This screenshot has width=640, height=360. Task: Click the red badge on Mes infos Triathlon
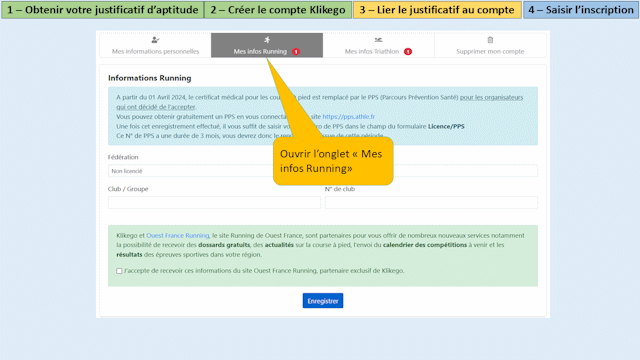point(408,51)
